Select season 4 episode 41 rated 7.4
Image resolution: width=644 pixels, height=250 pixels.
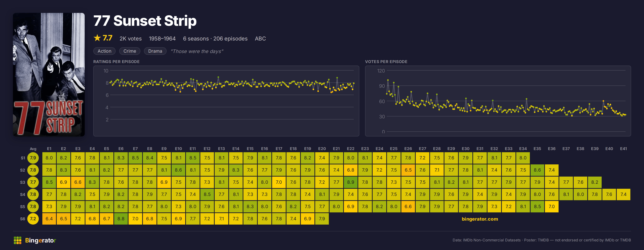pyautogui.click(x=623, y=194)
